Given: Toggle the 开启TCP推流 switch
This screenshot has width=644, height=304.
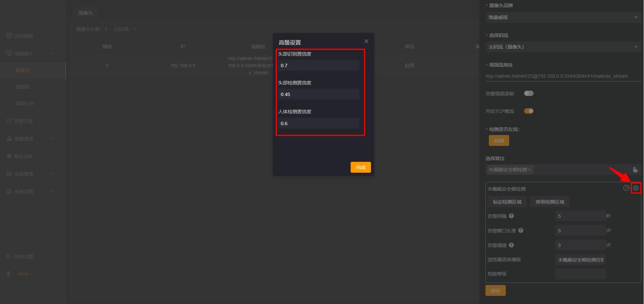Looking at the screenshot, I should [x=529, y=111].
